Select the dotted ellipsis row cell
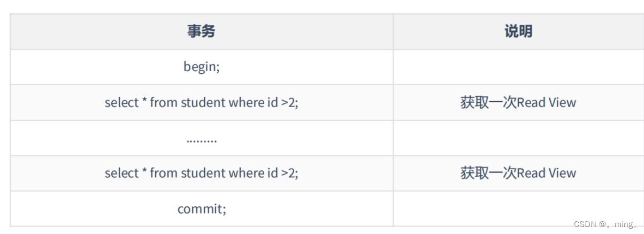The image size is (644, 234). pos(201,139)
